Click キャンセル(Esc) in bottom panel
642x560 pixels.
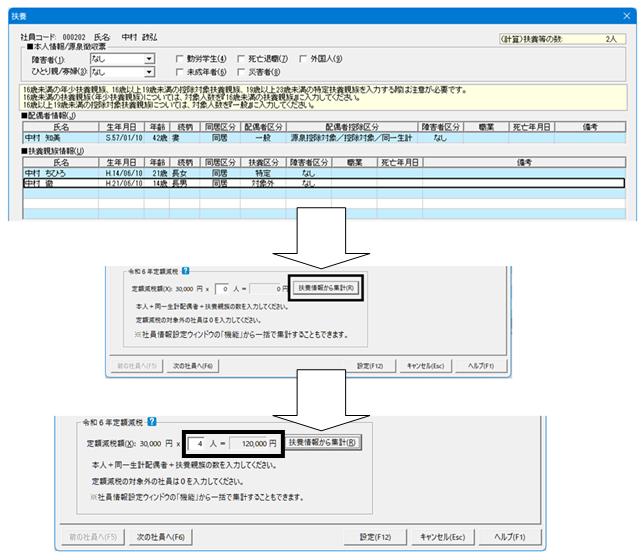(x=443, y=537)
